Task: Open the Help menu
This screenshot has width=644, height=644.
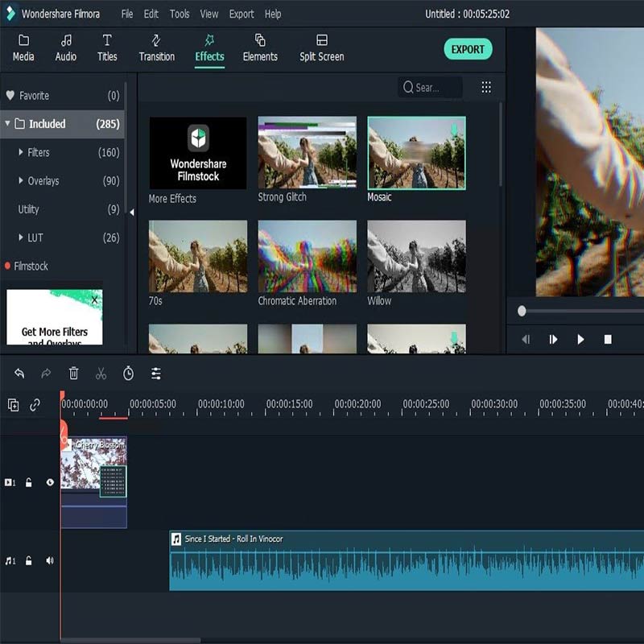Action: 273,14
